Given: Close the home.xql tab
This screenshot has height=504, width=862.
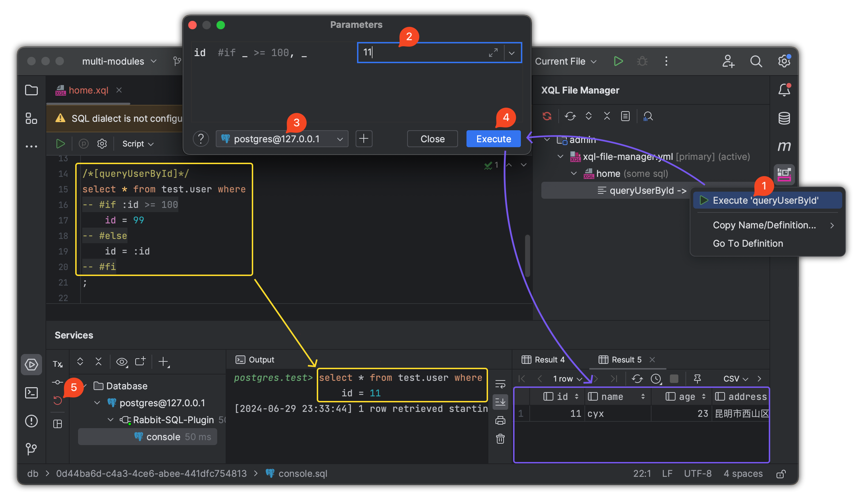Looking at the screenshot, I should 119,90.
